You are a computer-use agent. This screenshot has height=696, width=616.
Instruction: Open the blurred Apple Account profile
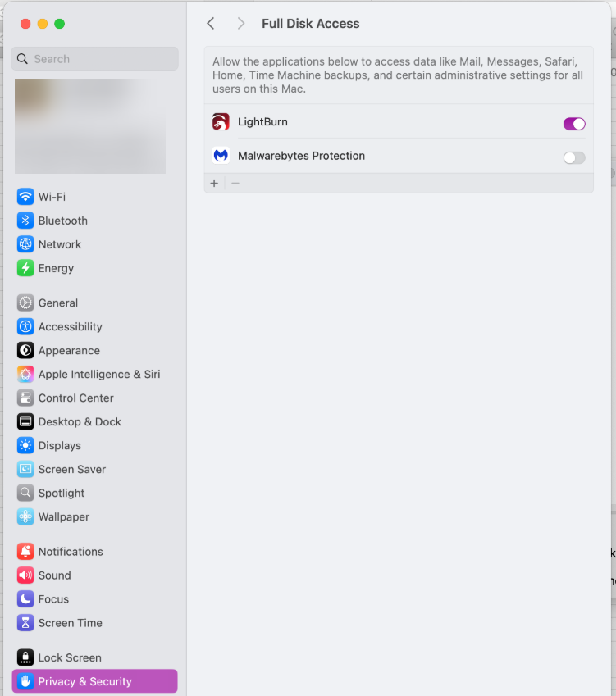(x=90, y=126)
